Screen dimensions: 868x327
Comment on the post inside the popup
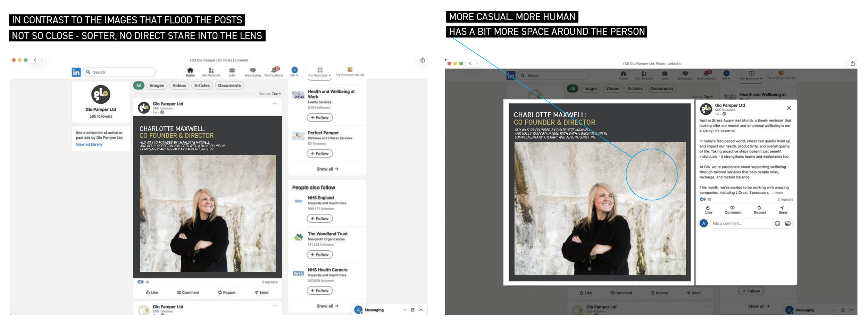(733, 210)
